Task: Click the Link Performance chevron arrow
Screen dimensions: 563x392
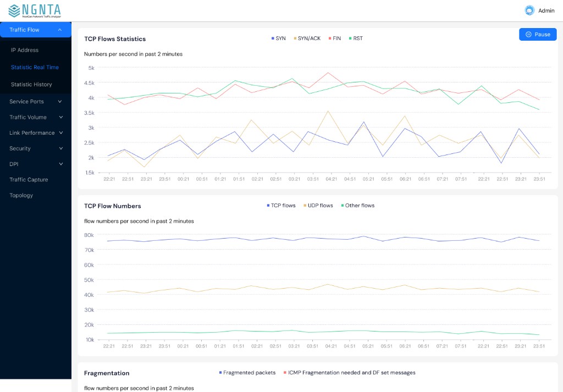Action: pos(60,133)
